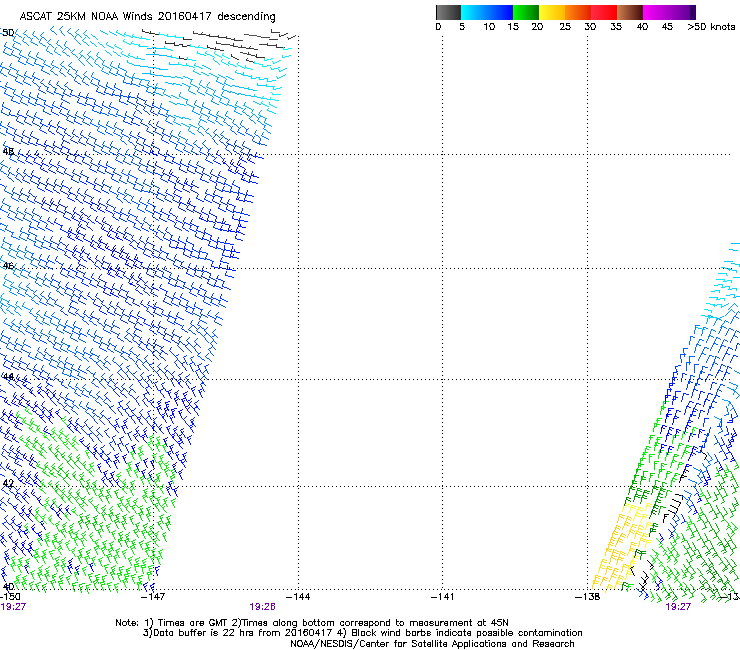
Task: Click the longitude axis label "-141"
Action: click(x=443, y=597)
